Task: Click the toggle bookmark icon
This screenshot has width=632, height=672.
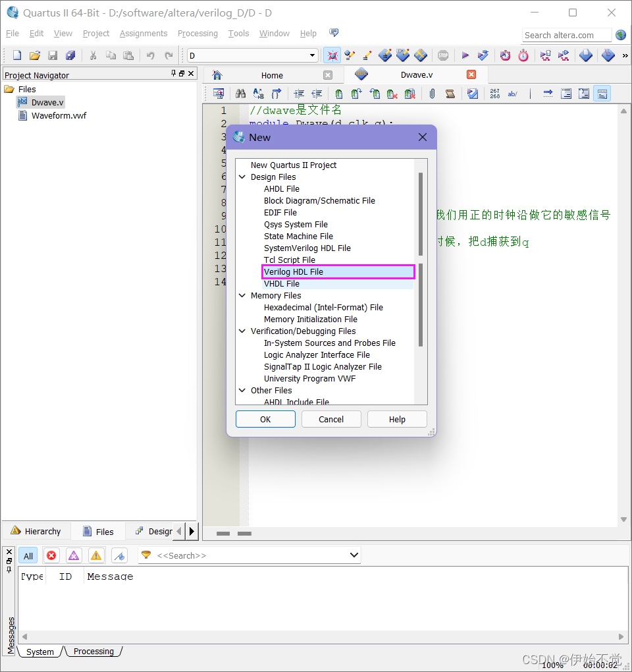Action: [x=338, y=94]
